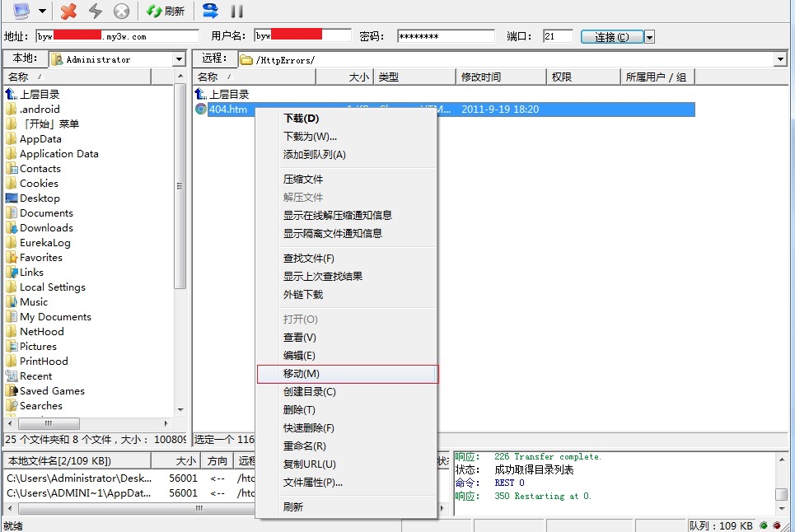Click the 刷新 refresh toolbar button

coord(165,11)
